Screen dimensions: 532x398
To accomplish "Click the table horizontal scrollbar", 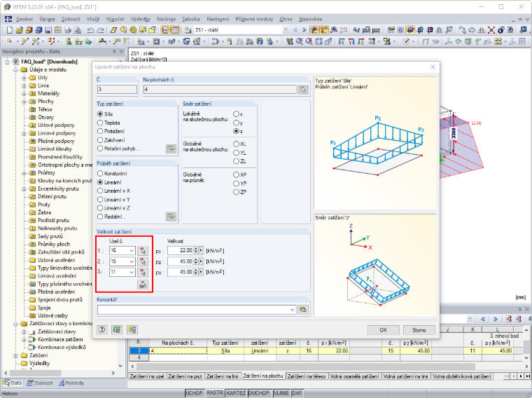I will [x=305, y=366].
